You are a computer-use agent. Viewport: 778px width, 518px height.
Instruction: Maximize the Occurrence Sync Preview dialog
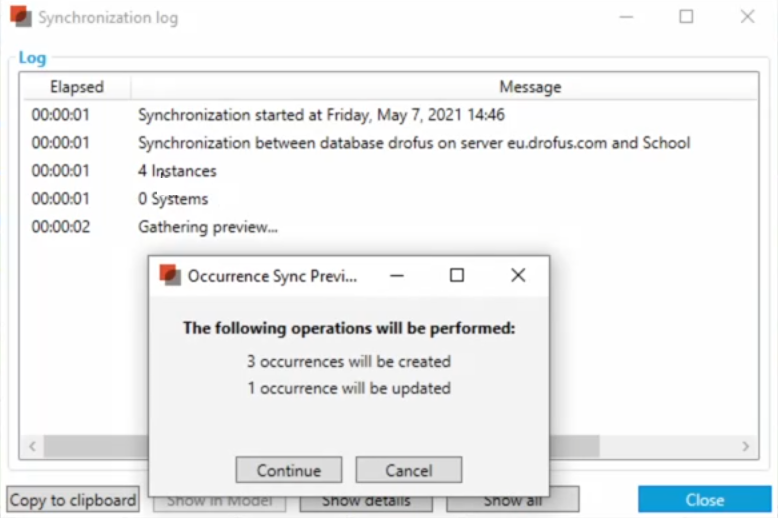coord(457,275)
